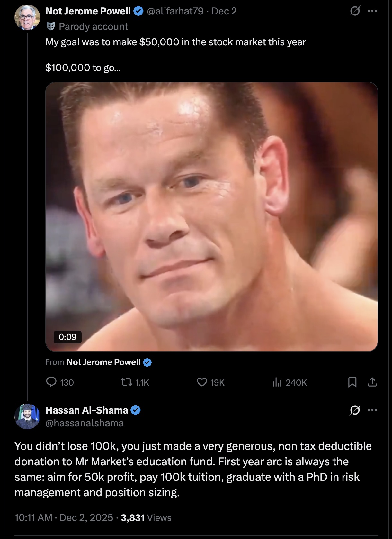Open the @alifarhat79 handle link
This screenshot has height=539, width=392.
[175, 11]
